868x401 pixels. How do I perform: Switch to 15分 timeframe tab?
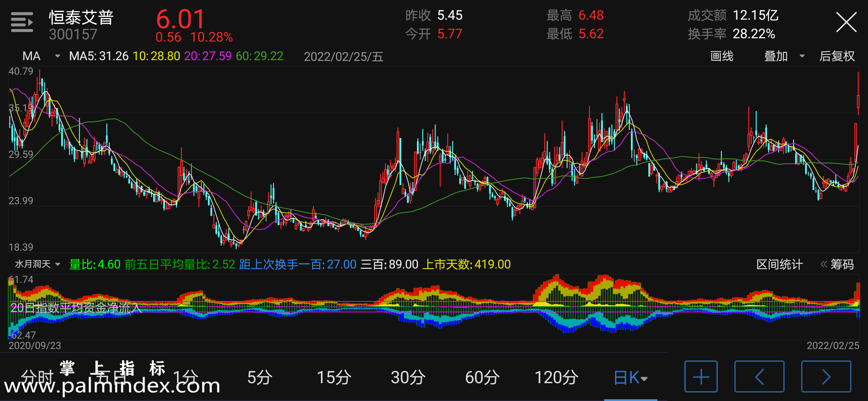point(334,377)
